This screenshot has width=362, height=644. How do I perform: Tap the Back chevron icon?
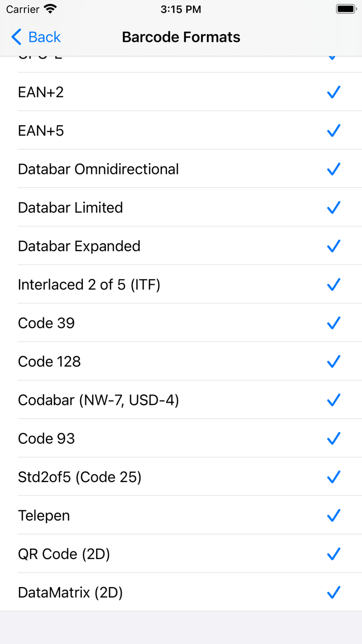coord(17,37)
